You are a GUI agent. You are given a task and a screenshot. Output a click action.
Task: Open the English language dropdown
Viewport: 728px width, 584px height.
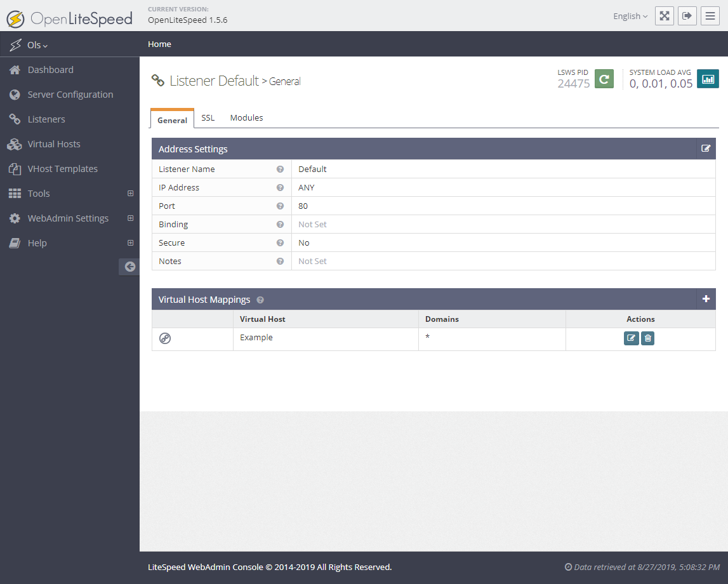point(630,17)
